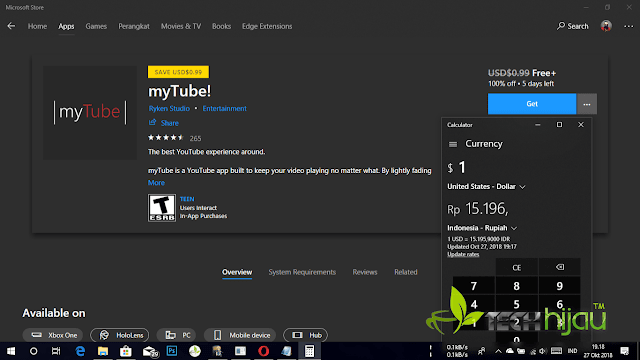Click IND input language indicator
This screenshot has width=640, height=360.
tap(572, 351)
